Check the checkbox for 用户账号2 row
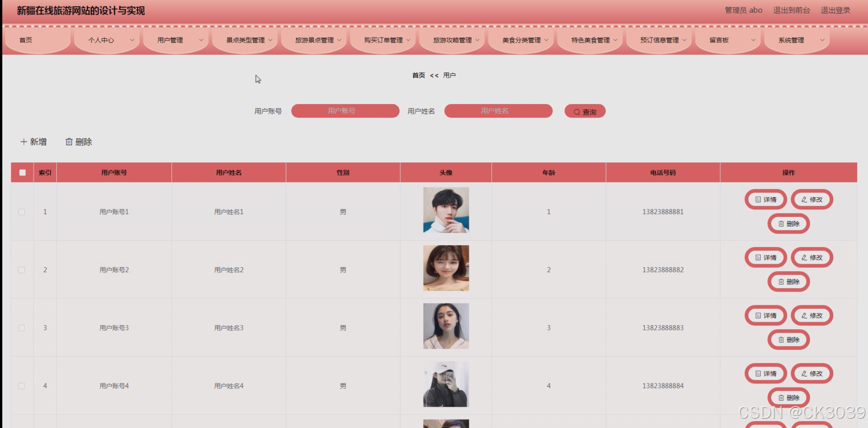868x428 pixels. [x=21, y=270]
